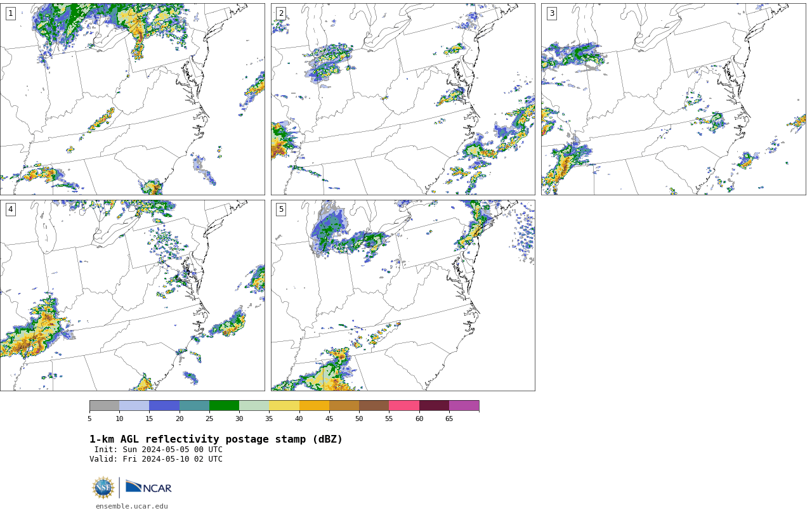
Task: Click the purple 65+ dBZ swatch
Action: (x=464, y=406)
